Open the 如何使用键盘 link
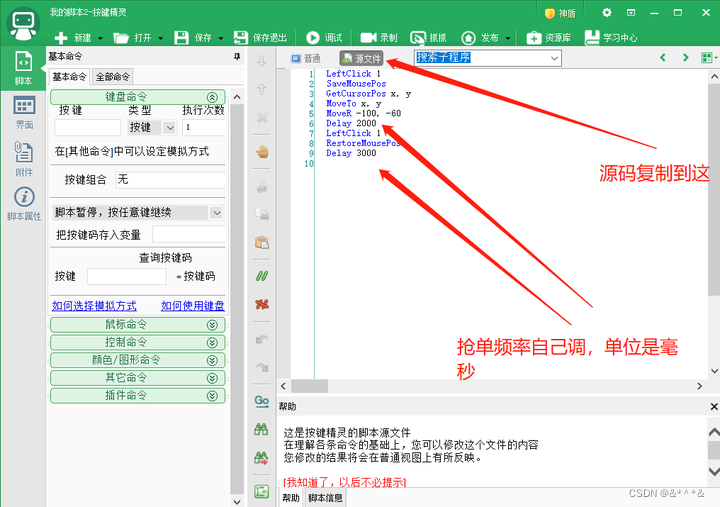This screenshot has width=720, height=507. [x=193, y=306]
